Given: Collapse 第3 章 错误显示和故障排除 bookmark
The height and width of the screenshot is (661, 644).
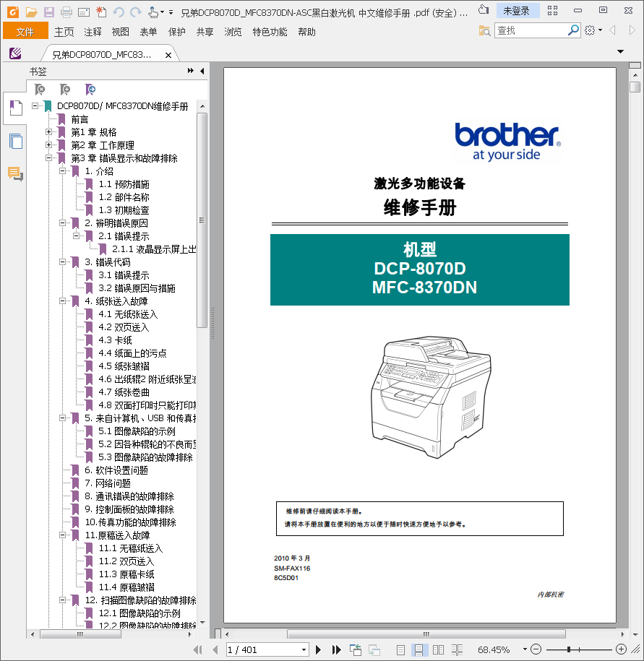Looking at the screenshot, I should coord(49,158).
